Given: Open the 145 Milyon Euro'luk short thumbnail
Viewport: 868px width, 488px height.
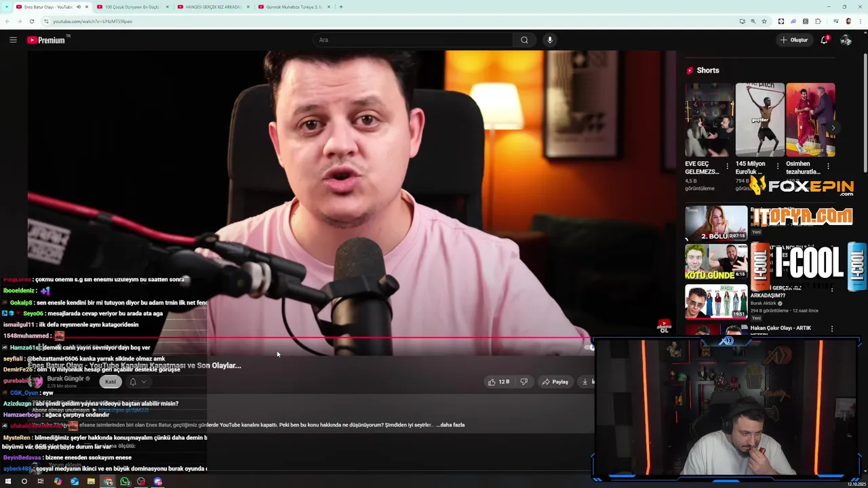Looking at the screenshot, I should tap(760, 120).
